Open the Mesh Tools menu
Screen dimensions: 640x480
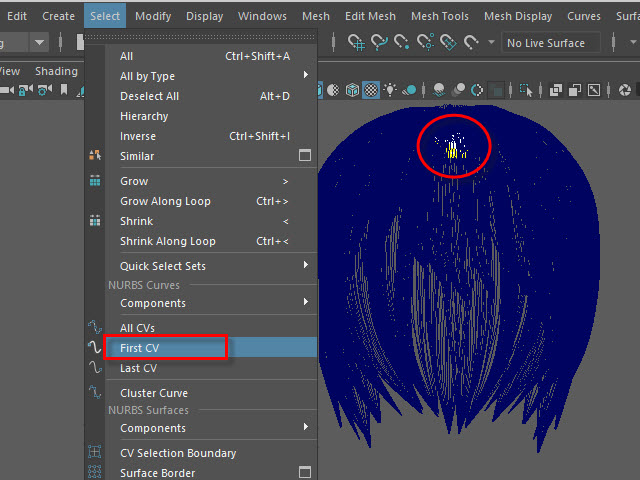coord(439,16)
